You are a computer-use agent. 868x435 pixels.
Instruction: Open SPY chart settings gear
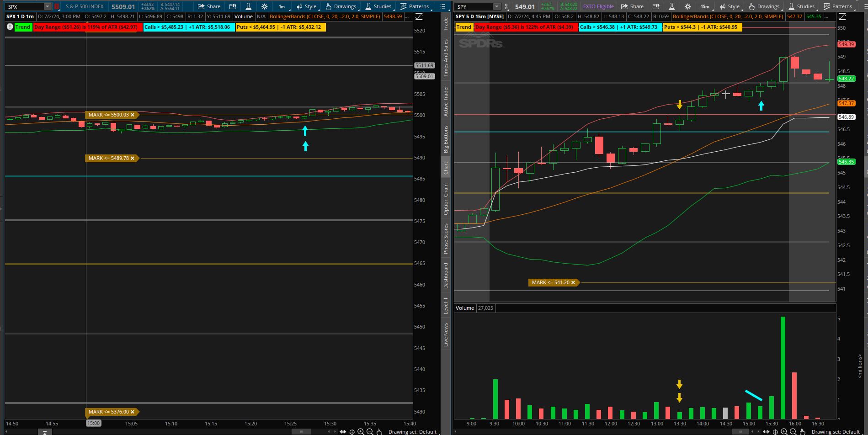pyautogui.click(x=687, y=6)
